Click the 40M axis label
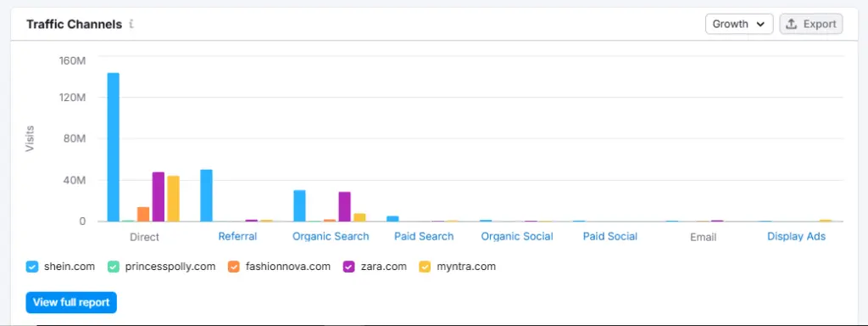Screen dimensions: 868x326 75,180
